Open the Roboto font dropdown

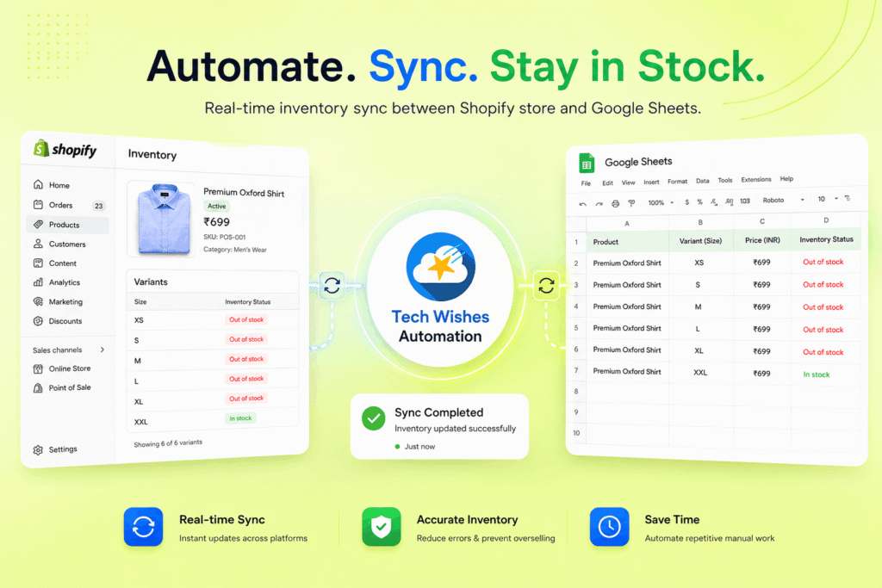[783, 200]
